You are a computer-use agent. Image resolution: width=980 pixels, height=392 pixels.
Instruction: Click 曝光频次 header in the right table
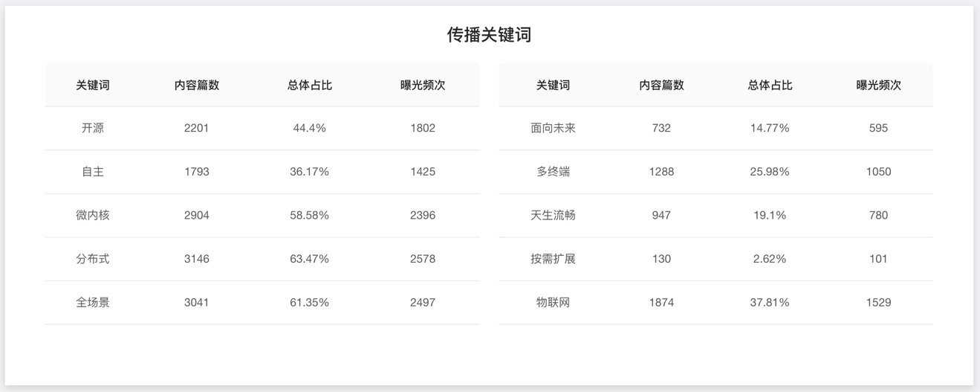click(878, 86)
